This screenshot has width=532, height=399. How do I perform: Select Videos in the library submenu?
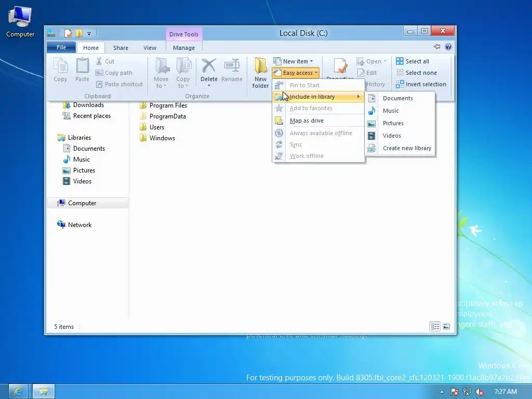[x=400, y=136]
